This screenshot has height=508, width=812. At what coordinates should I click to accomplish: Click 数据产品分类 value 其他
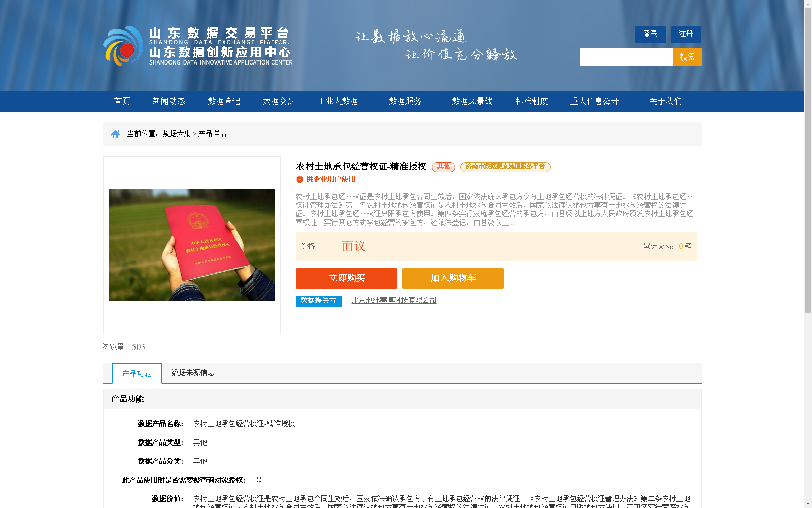(x=200, y=461)
